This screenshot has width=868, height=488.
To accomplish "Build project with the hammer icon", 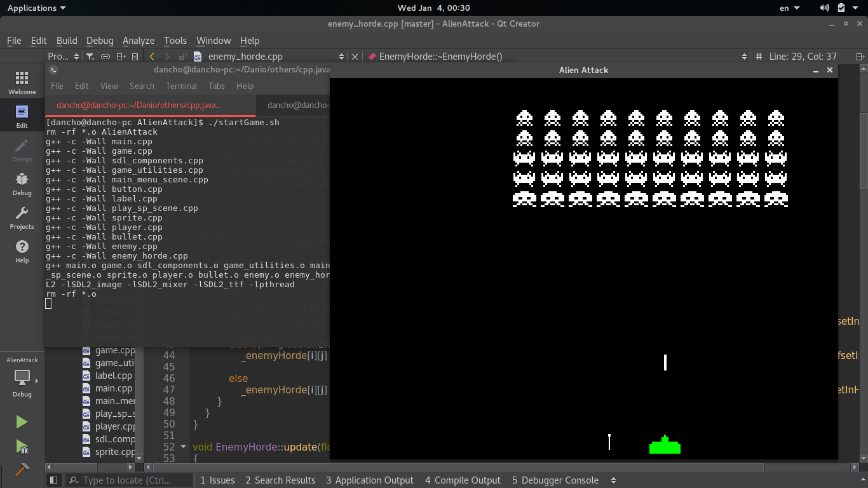I will (22, 470).
